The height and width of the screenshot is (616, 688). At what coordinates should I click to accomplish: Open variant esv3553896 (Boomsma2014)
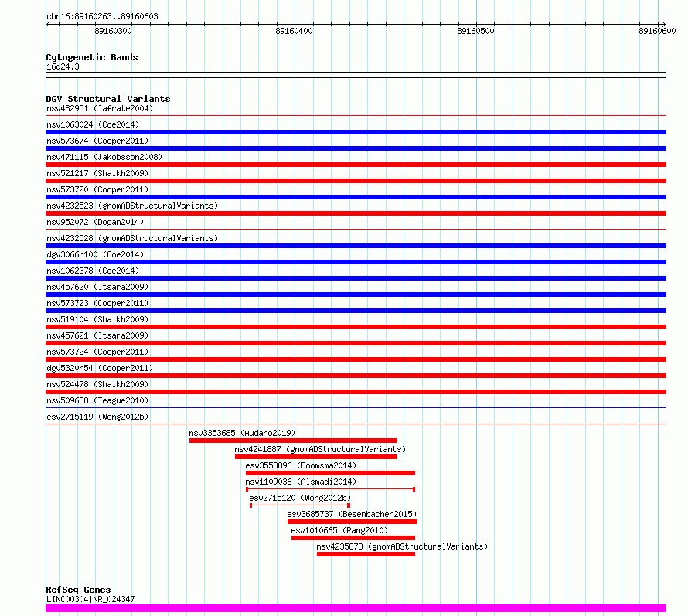pyautogui.click(x=301, y=466)
